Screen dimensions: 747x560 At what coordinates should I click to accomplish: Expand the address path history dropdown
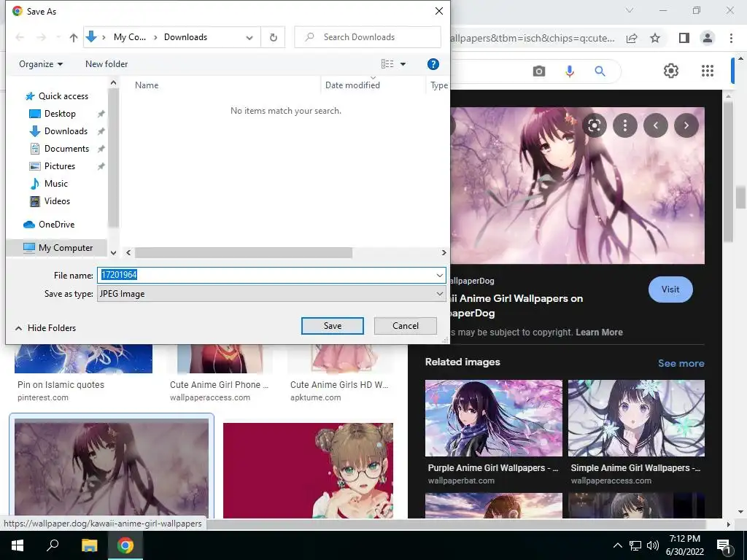point(249,38)
